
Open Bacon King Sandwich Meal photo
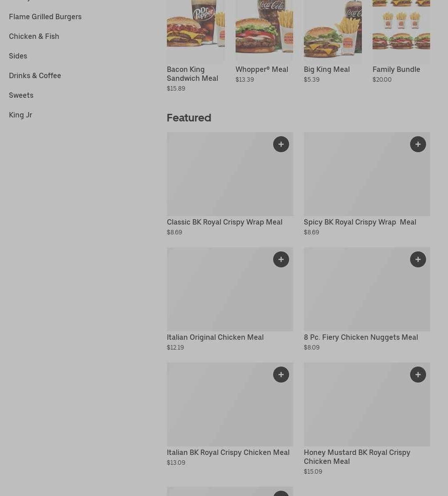(x=196, y=30)
